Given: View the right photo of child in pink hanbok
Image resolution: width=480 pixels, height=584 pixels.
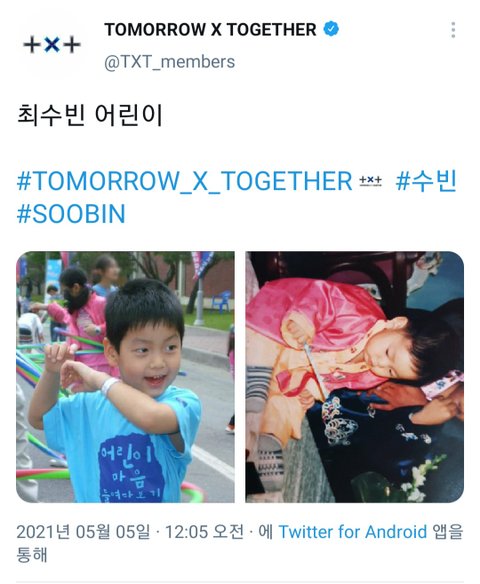Looking at the screenshot, I should [x=355, y=377].
